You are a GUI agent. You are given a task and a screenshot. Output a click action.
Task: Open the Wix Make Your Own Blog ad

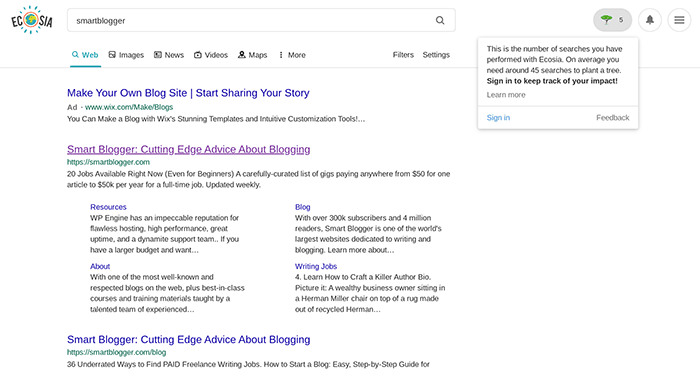click(x=188, y=93)
